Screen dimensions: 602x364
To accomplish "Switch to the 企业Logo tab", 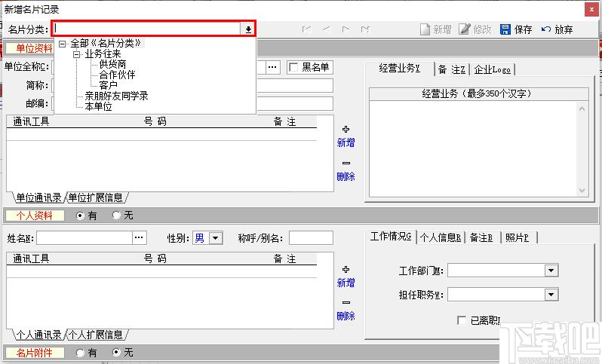I will 492,69.
